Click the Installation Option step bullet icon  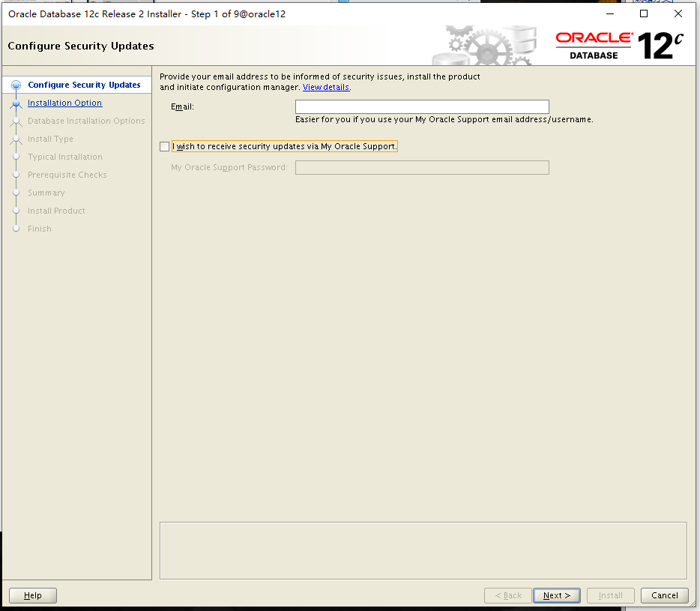tap(16, 103)
